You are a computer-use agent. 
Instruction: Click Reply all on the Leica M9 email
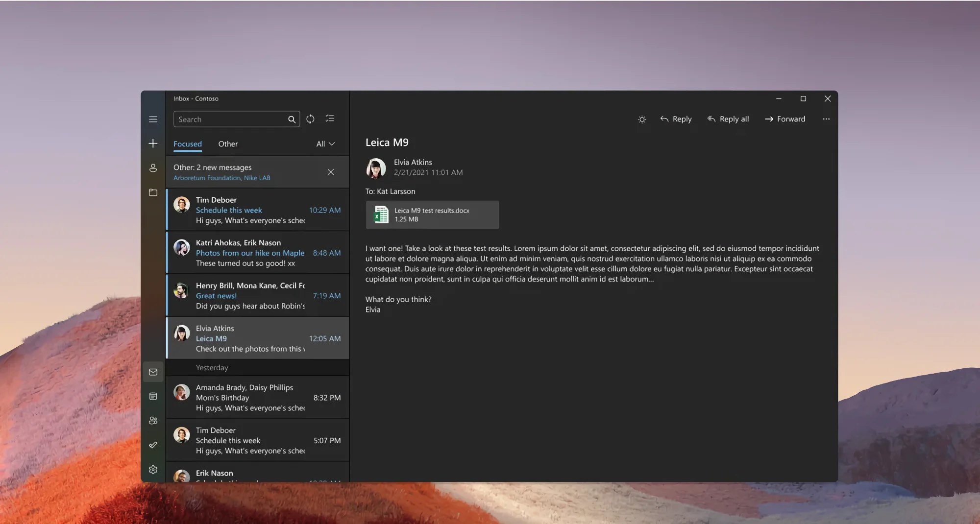point(728,119)
